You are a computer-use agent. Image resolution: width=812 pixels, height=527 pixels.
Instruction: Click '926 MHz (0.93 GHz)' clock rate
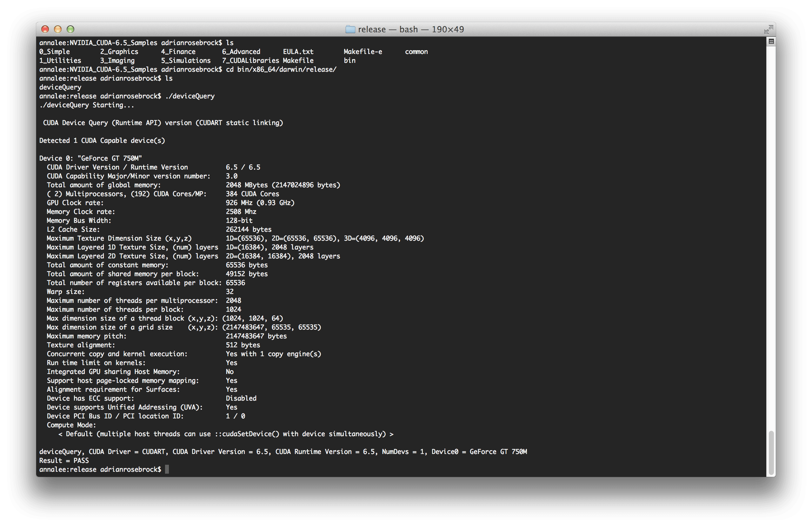(x=260, y=203)
